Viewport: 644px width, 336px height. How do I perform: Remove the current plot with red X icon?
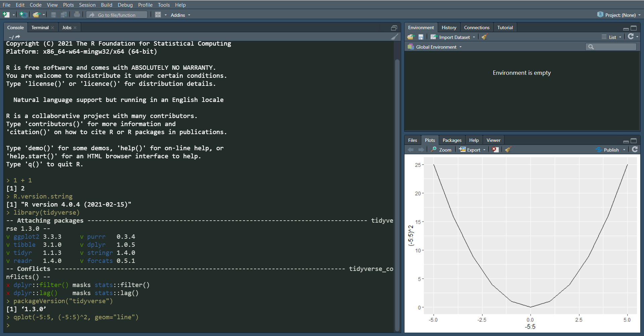point(495,150)
